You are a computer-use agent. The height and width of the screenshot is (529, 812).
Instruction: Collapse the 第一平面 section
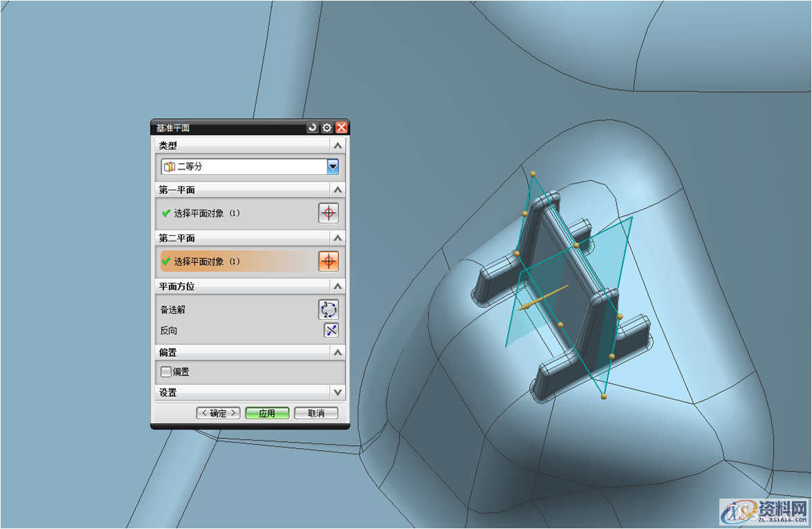pos(337,189)
